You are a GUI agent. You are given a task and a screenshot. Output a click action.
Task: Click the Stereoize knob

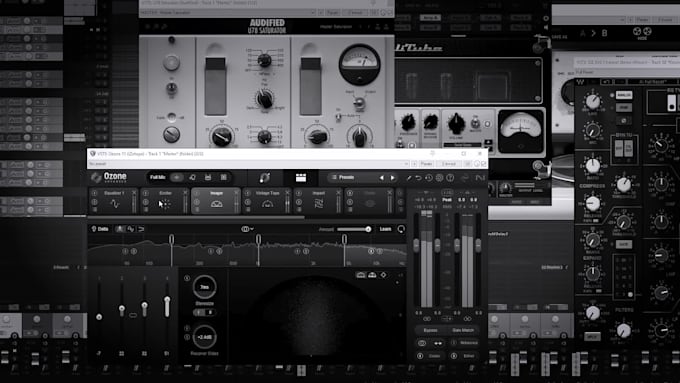204,287
